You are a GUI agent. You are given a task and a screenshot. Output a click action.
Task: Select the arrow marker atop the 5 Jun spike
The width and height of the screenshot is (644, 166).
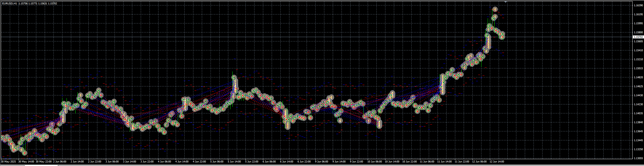pos(234,77)
